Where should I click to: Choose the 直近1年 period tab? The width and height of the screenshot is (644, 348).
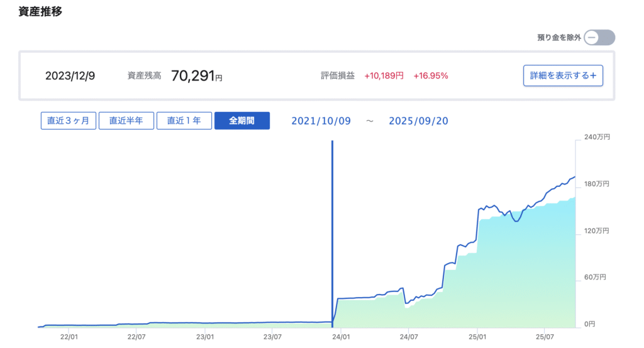point(184,121)
